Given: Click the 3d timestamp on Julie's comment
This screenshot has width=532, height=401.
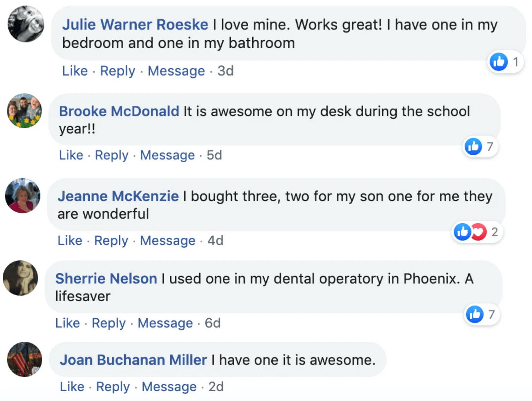Looking at the screenshot, I should [225, 71].
